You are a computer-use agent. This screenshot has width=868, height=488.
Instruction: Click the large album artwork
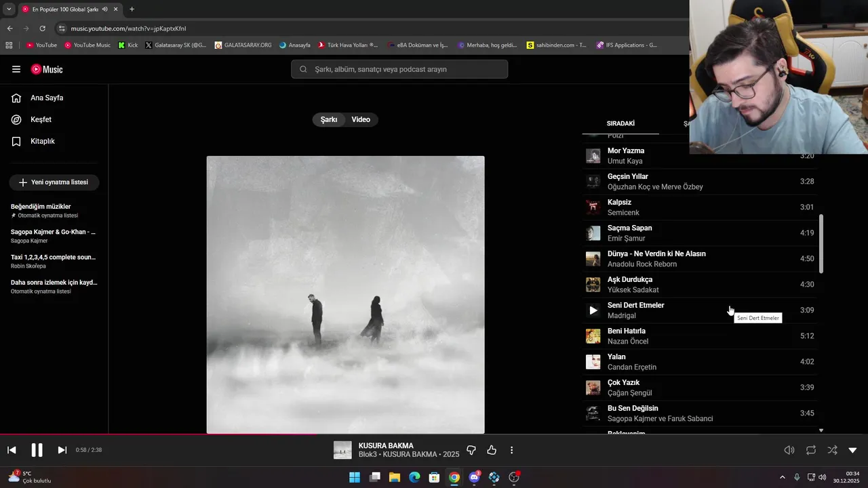click(346, 295)
